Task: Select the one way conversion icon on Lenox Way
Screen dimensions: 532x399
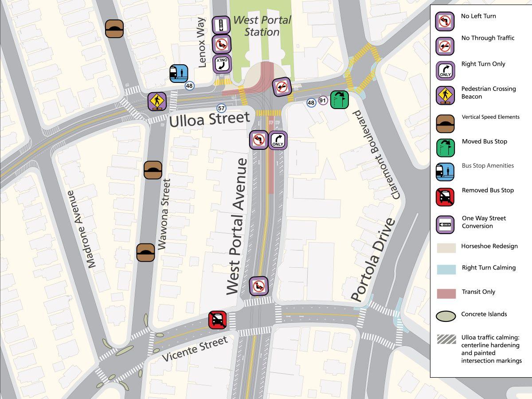Action: (221, 25)
